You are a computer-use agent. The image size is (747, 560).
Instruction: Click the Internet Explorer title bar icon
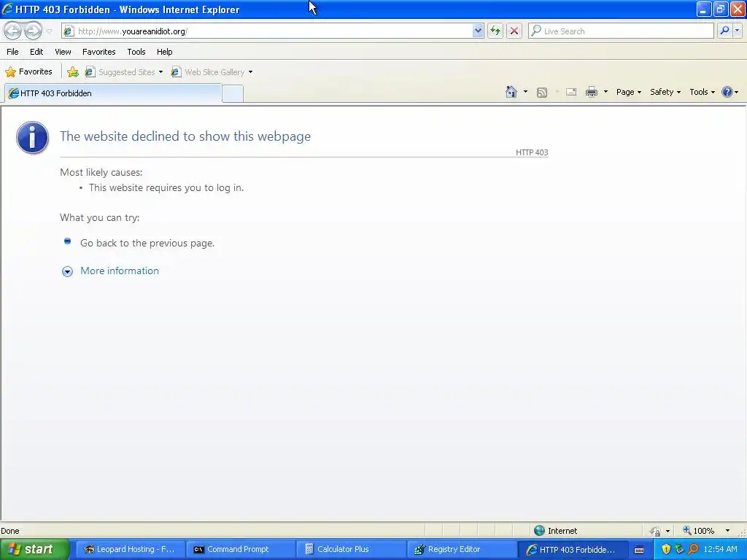tap(7, 9)
